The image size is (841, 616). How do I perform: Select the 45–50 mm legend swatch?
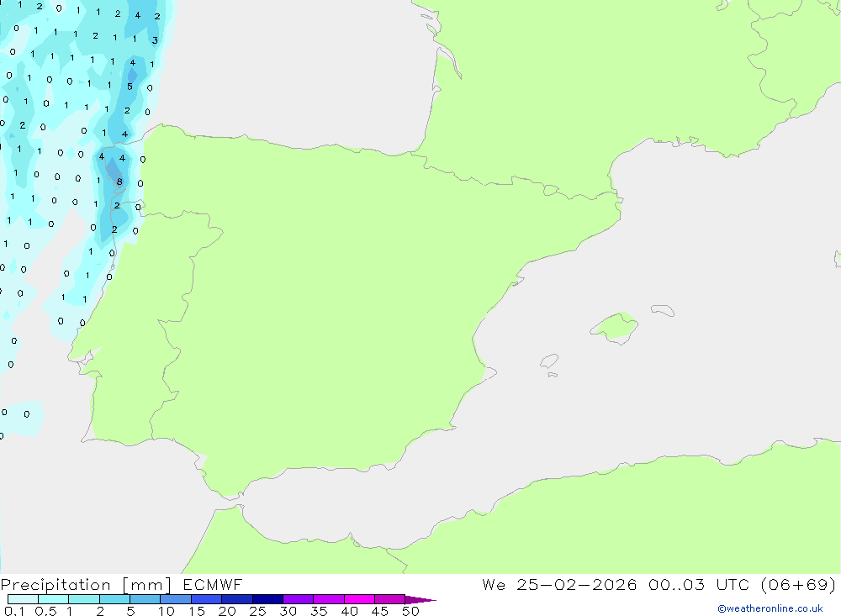[390, 599]
